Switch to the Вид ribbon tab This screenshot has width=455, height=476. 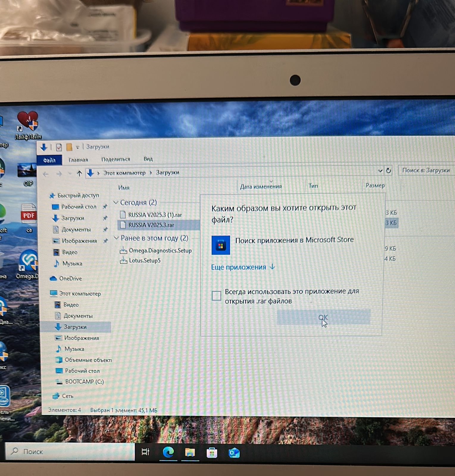coord(148,159)
